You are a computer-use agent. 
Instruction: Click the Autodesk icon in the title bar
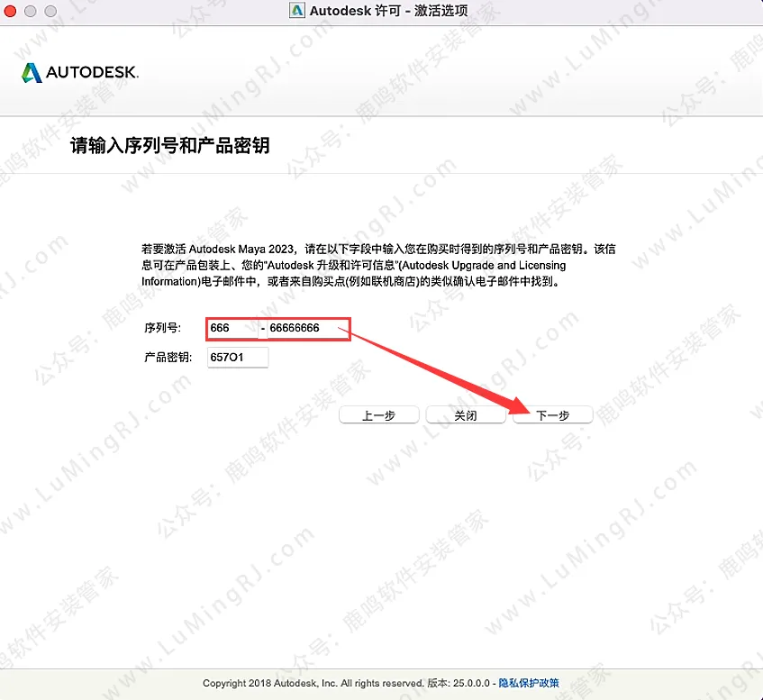296,11
